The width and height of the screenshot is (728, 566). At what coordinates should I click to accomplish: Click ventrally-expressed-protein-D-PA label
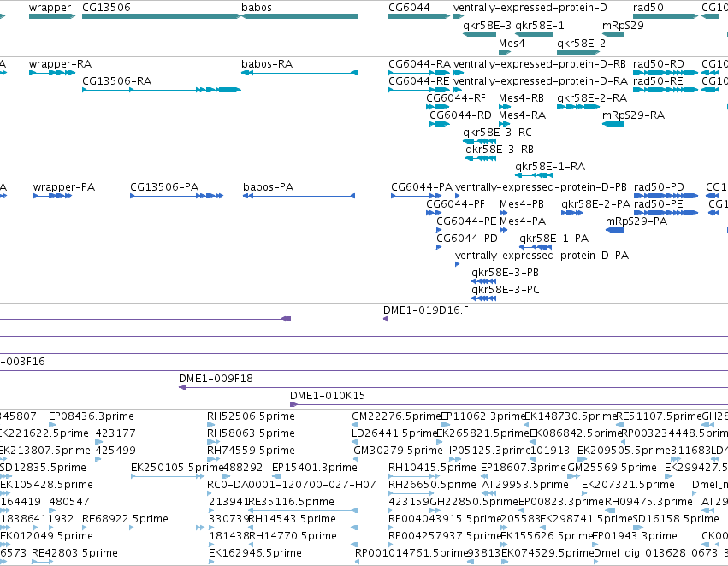[x=542, y=256]
